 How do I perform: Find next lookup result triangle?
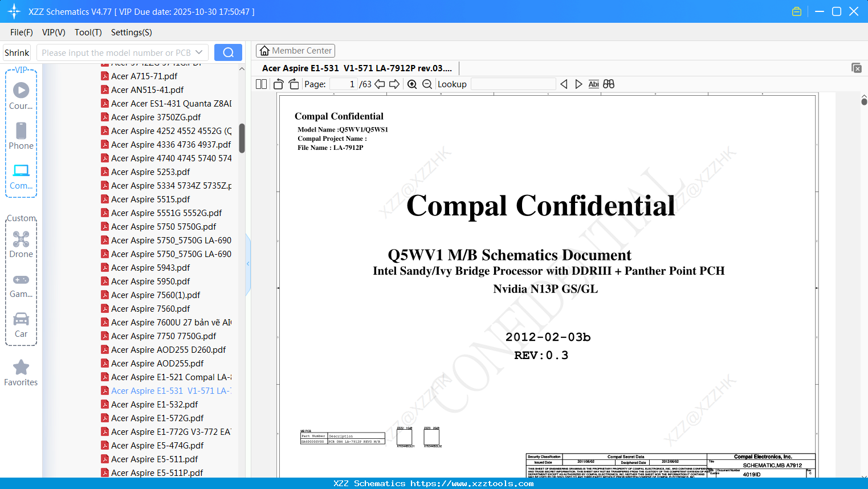(x=578, y=84)
